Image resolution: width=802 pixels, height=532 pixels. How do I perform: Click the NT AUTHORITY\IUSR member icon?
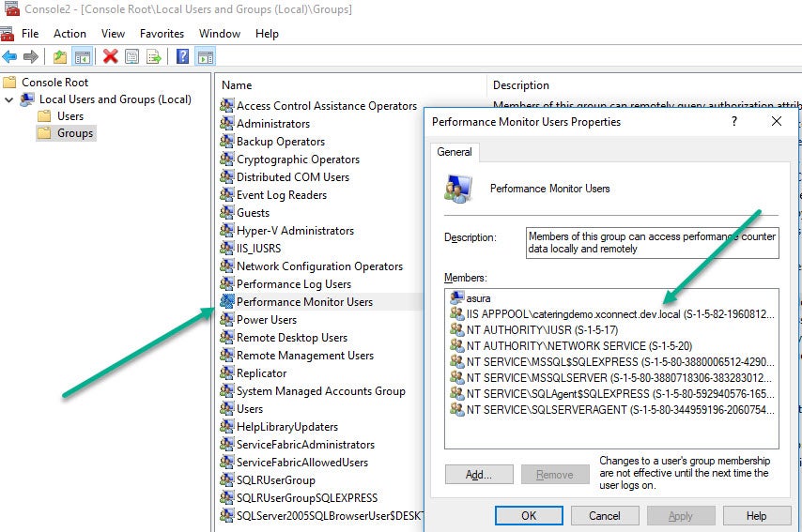456,329
